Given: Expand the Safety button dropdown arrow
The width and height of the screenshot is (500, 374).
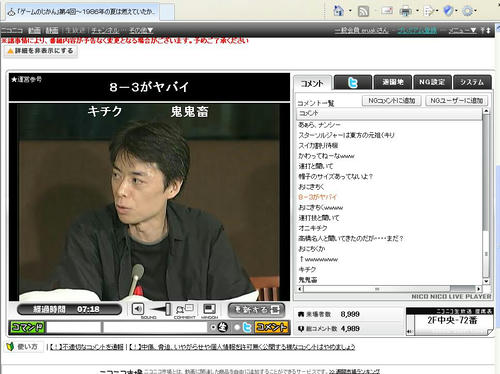Looking at the screenshot, I should coord(456,11).
